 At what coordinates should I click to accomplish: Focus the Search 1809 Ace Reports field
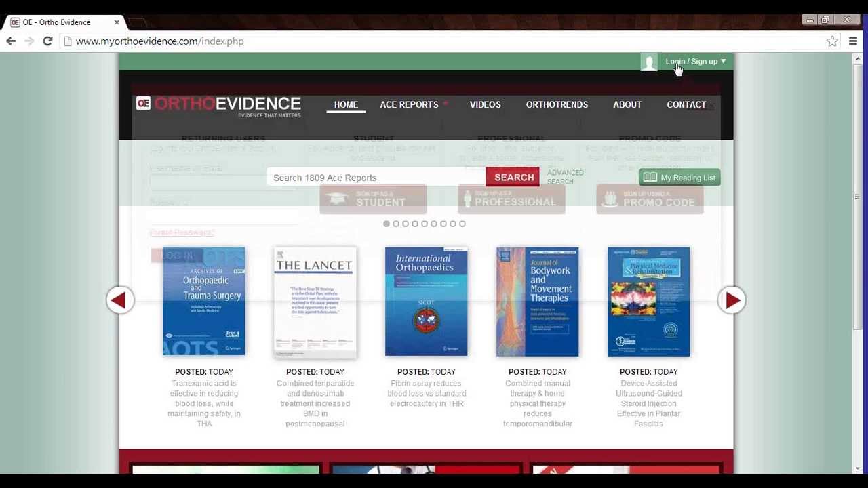pyautogui.click(x=376, y=178)
